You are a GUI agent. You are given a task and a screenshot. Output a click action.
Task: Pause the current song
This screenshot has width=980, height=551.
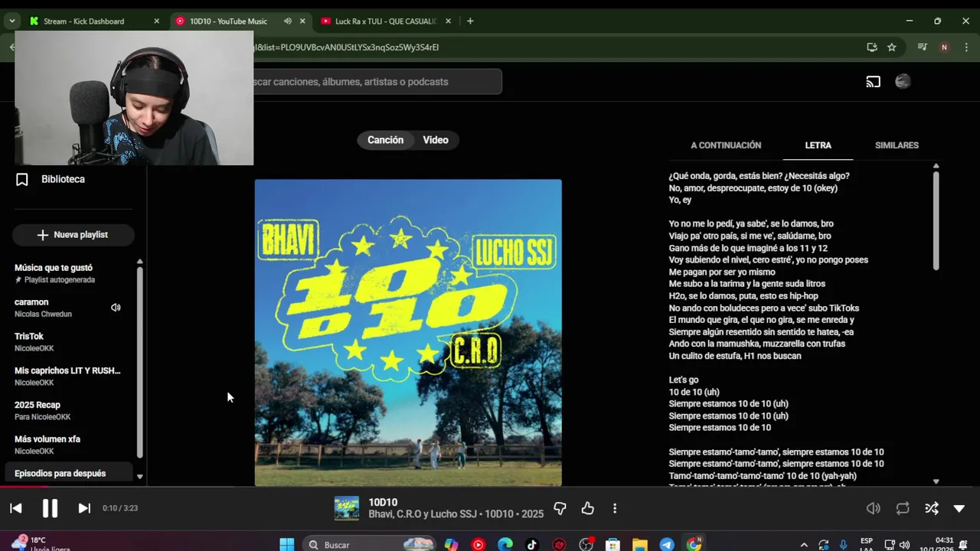[50, 508]
